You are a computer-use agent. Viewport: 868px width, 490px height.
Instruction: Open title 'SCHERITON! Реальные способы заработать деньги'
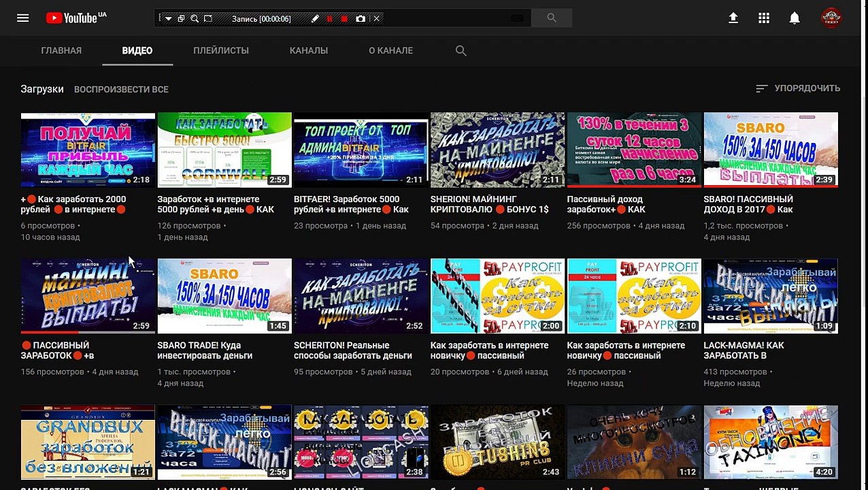[x=353, y=350]
